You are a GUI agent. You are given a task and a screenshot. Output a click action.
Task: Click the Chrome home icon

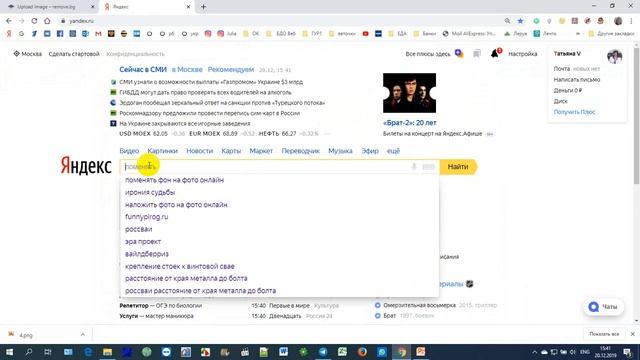click(47, 21)
